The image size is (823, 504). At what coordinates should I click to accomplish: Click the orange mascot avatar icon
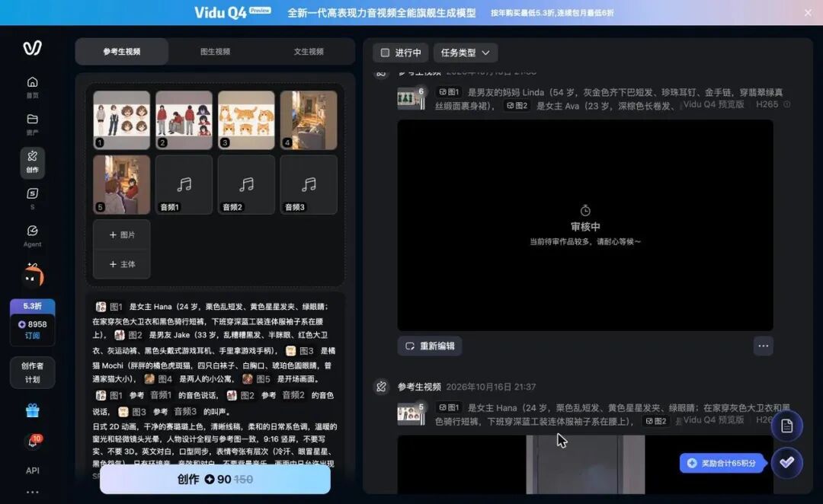point(33,276)
